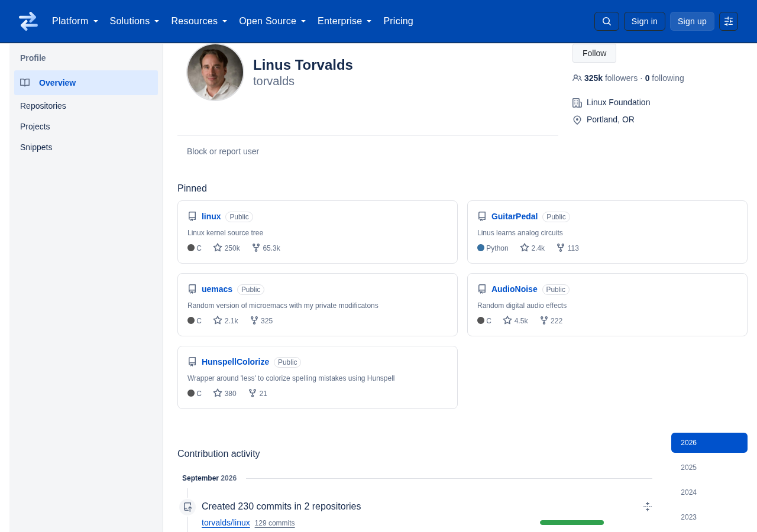Click the AudioNoise repository icon

482,289
